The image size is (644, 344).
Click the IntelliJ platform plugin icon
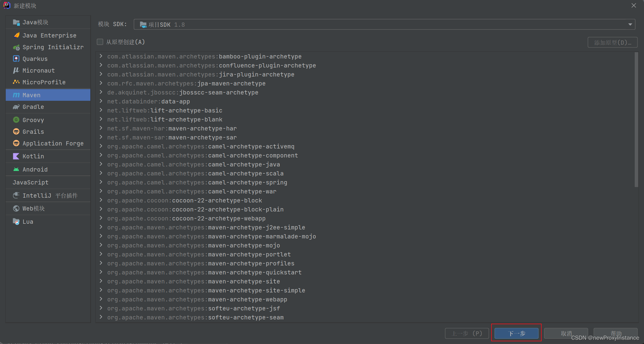tap(16, 196)
